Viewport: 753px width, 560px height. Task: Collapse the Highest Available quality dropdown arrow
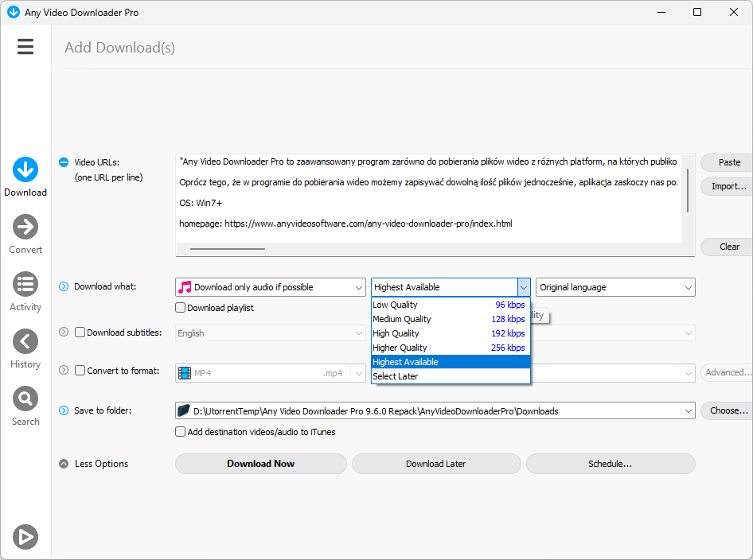[x=524, y=287]
